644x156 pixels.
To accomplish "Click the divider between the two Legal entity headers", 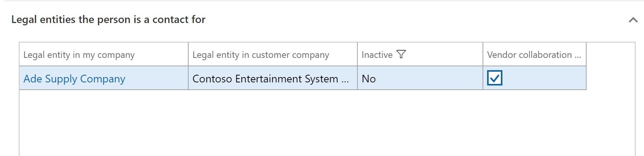I will point(188,54).
